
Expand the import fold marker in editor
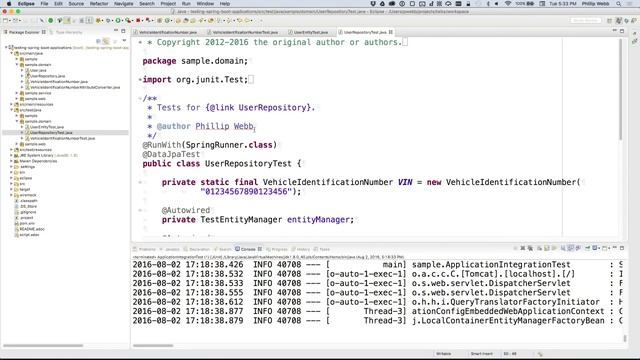(140, 80)
